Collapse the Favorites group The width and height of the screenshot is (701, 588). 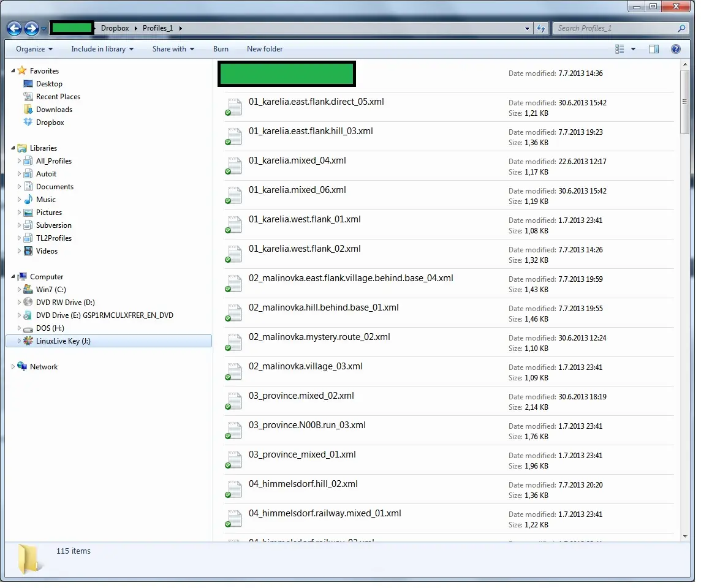coord(13,72)
